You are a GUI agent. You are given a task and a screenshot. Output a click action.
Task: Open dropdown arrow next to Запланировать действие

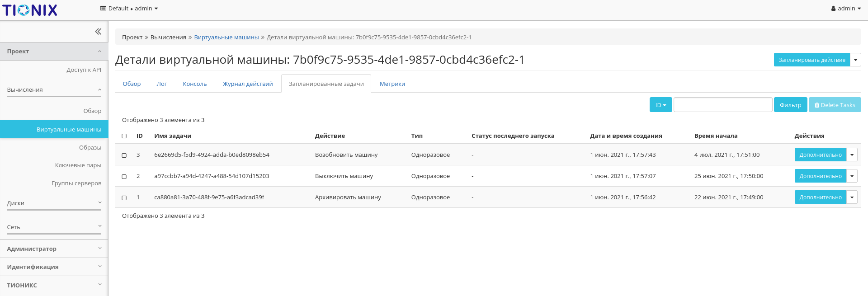[855, 60]
